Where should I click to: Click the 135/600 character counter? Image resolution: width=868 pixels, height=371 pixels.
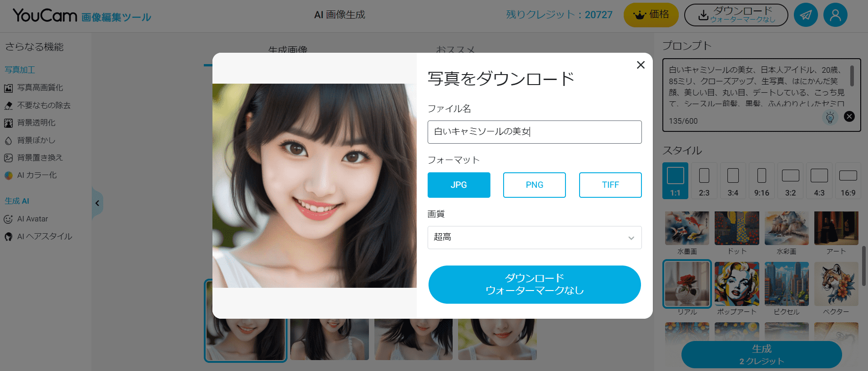pyautogui.click(x=683, y=121)
